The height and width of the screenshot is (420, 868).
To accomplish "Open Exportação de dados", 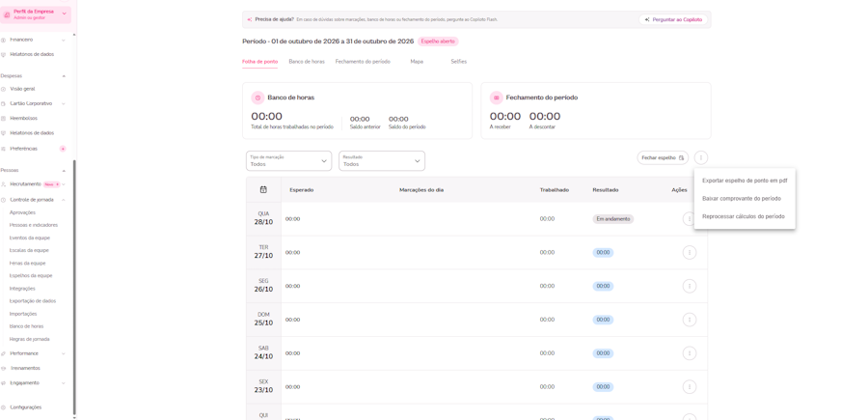I will tap(33, 301).
